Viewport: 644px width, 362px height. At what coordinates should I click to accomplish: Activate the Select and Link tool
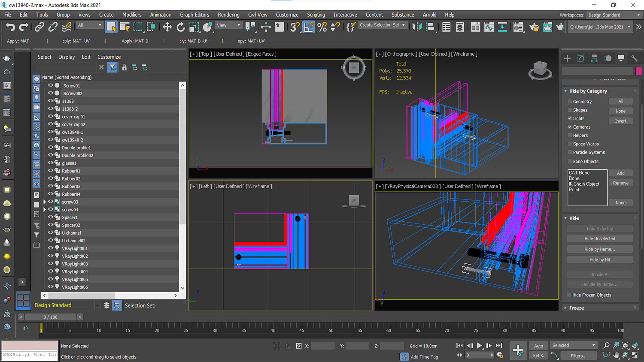(39, 27)
